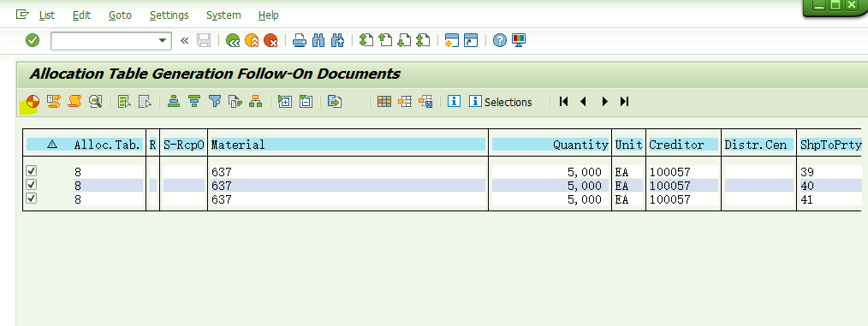Open the List menu
868x326 pixels.
(x=46, y=15)
